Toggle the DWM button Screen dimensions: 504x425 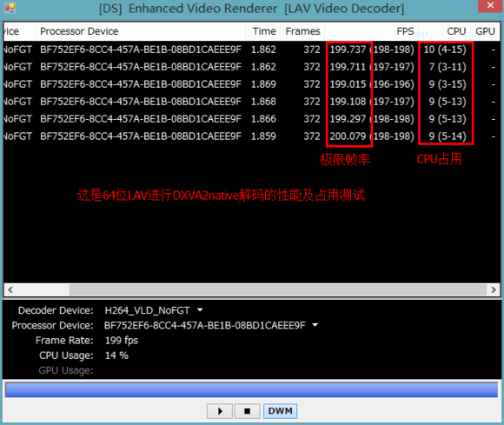pyautogui.click(x=281, y=411)
